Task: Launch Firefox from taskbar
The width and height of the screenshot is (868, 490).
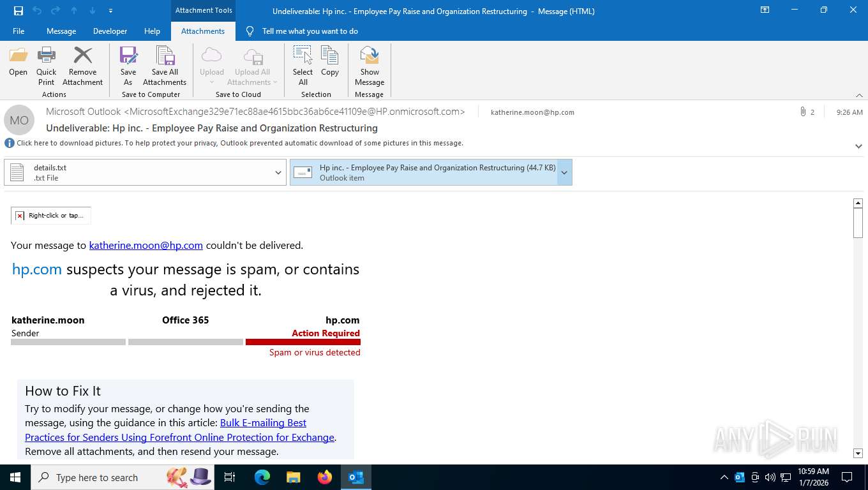Action: [x=325, y=477]
